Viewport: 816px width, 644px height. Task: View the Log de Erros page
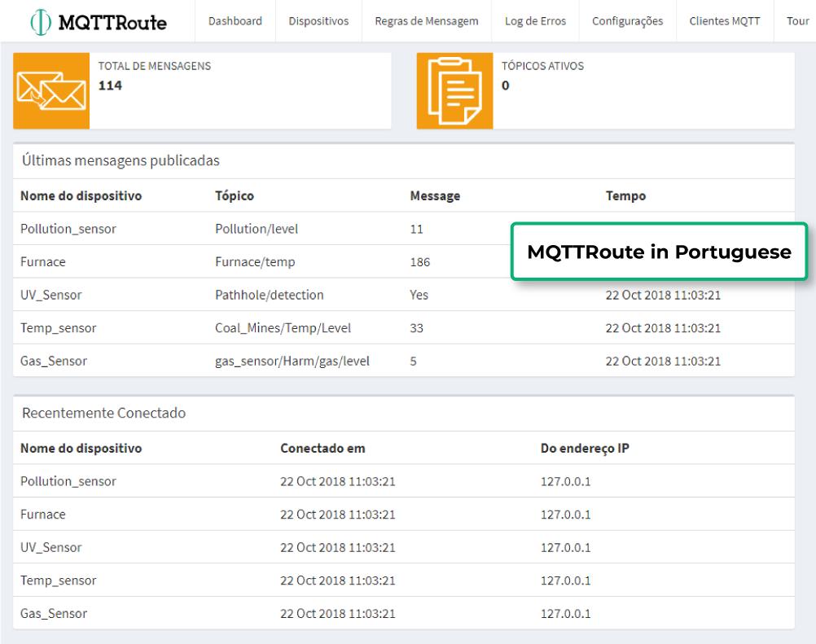coord(535,21)
